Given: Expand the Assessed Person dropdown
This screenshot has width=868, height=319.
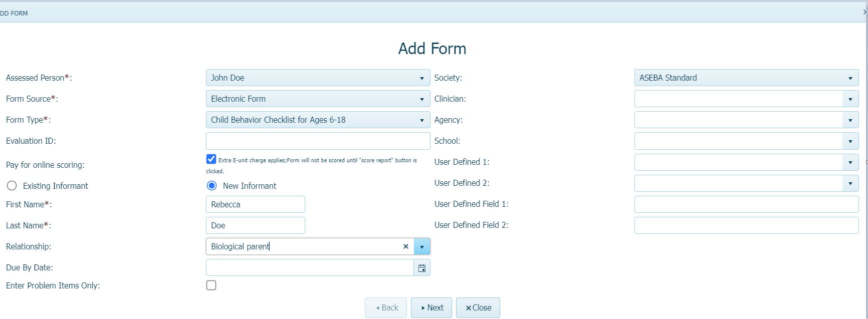Looking at the screenshot, I should point(421,78).
